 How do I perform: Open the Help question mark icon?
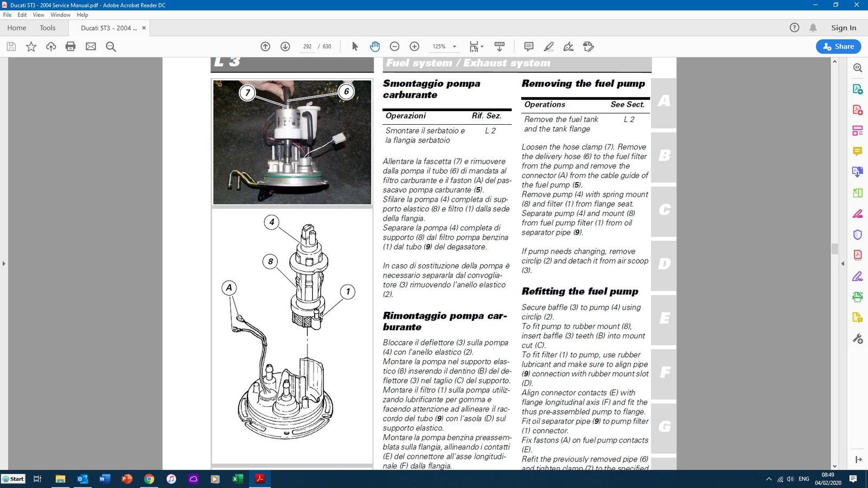(794, 28)
